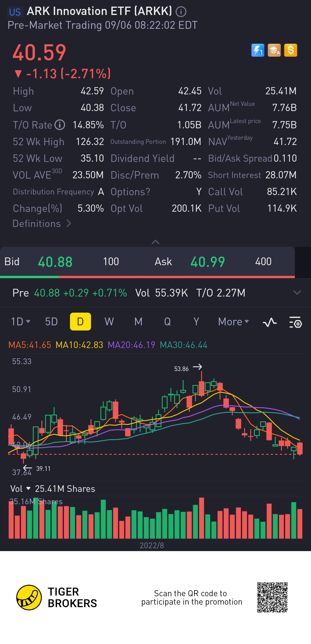Tap the Disc/Prem value 2.70%
The height and width of the screenshot is (644, 311).
[x=188, y=175]
